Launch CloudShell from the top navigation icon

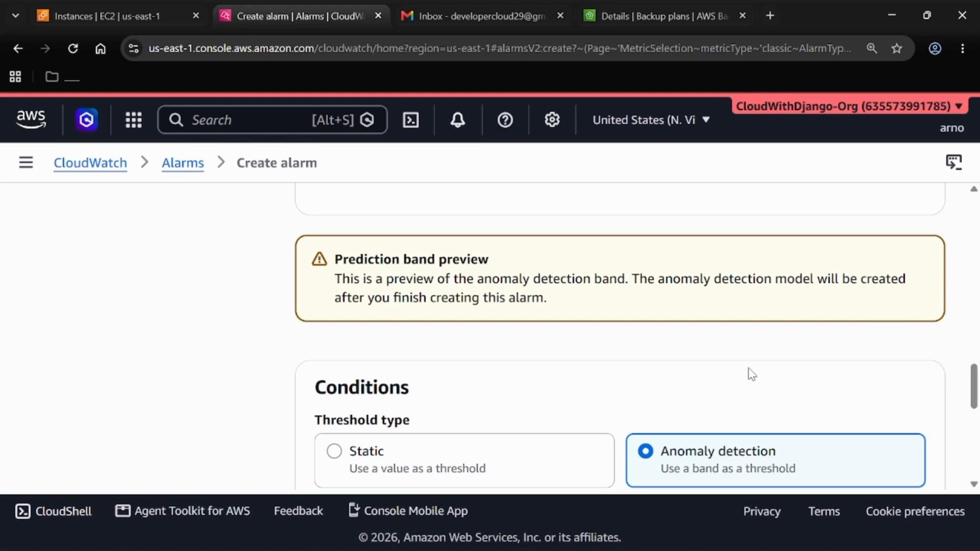pos(411,120)
